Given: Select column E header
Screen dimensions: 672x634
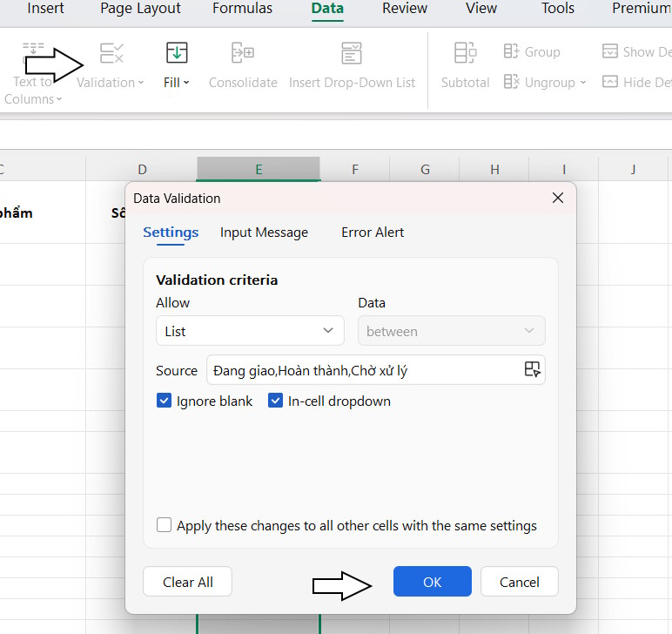Looking at the screenshot, I should click(259, 169).
